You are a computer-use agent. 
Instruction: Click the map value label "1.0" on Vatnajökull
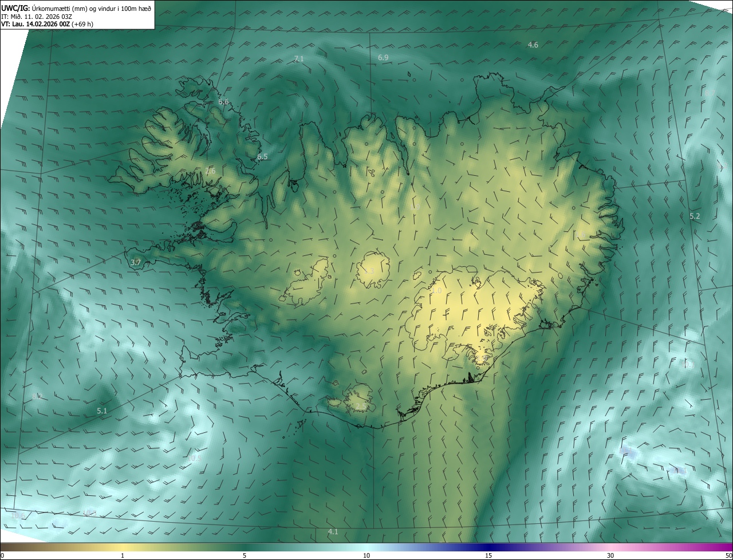436,291
